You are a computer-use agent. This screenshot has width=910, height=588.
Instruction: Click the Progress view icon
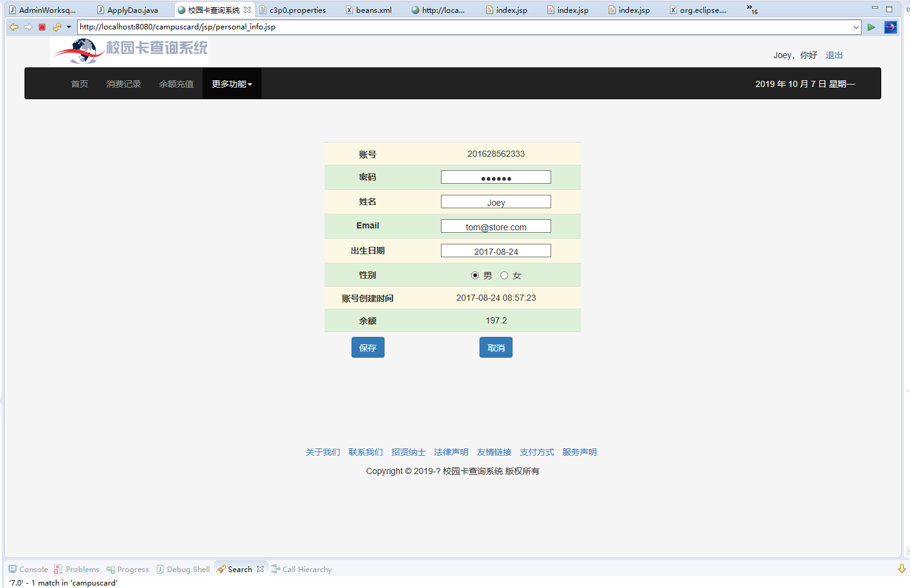click(x=111, y=569)
